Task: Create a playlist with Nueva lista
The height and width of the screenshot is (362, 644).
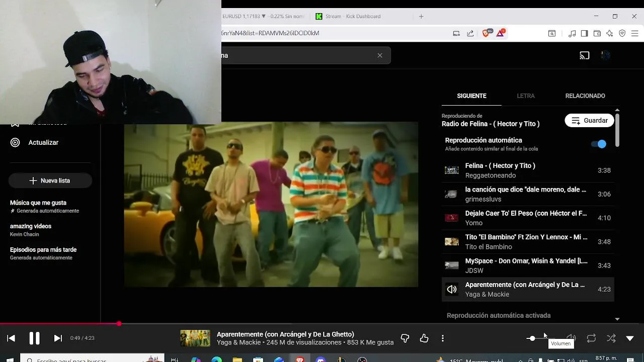Action: point(50,180)
